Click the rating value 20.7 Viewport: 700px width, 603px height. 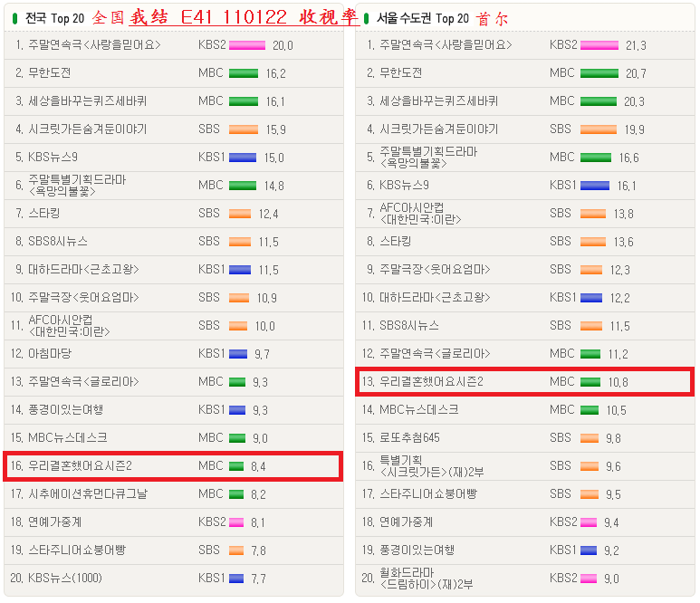(x=636, y=73)
